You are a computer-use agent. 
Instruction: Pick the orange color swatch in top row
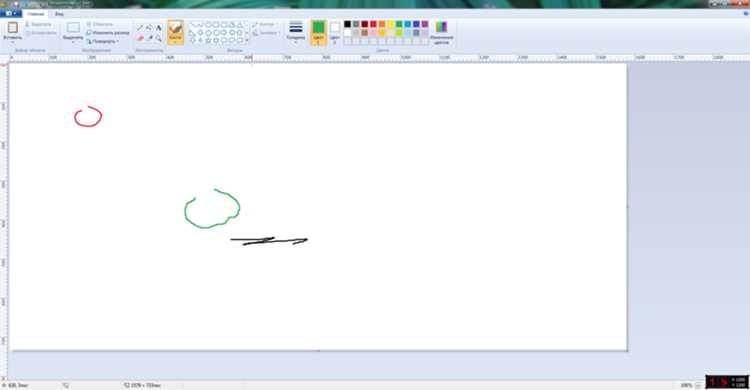(x=382, y=24)
